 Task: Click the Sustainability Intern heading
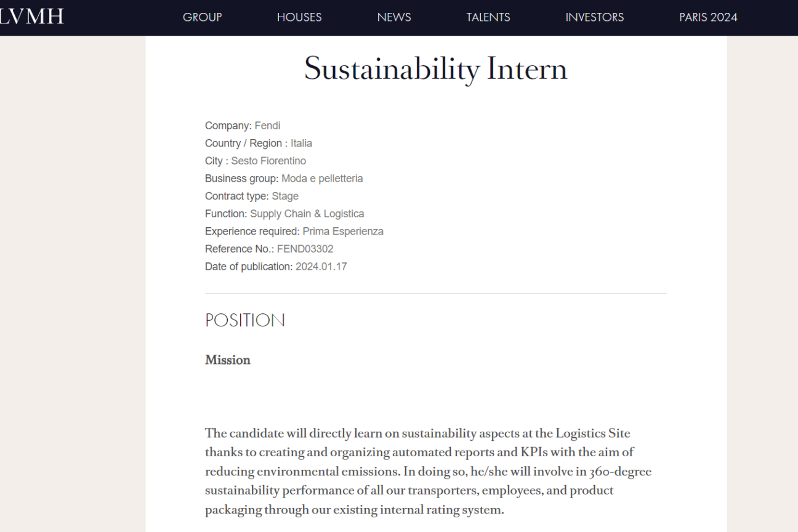[436, 68]
